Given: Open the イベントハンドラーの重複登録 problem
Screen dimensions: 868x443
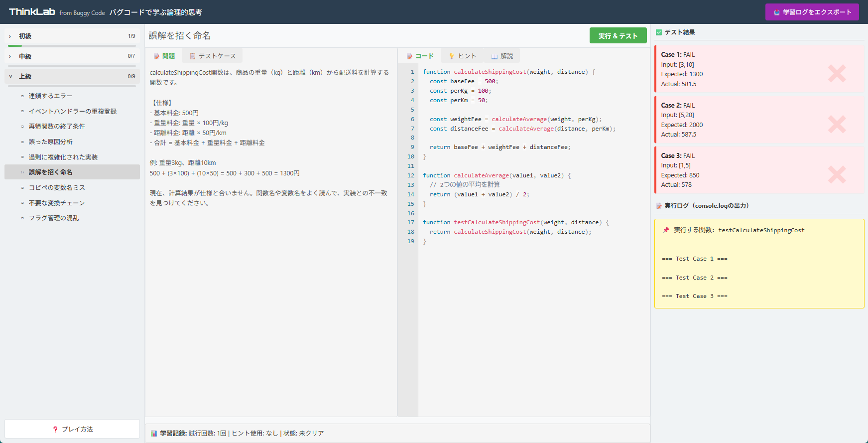Looking at the screenshot, I should pyautogui.click(x=72, y=111).
